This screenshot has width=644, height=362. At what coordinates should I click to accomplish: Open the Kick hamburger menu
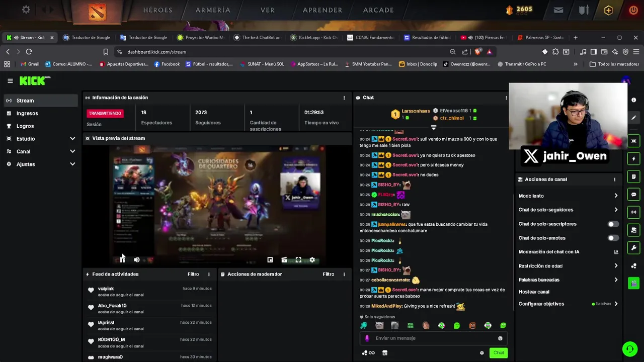point(10,80)
